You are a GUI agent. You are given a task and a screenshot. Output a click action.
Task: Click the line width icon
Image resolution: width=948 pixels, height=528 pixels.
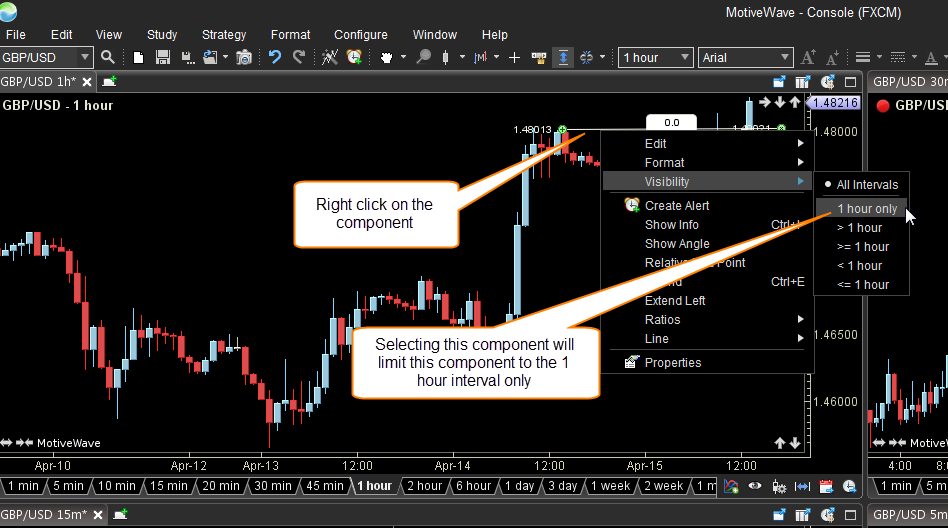(863, 57)
